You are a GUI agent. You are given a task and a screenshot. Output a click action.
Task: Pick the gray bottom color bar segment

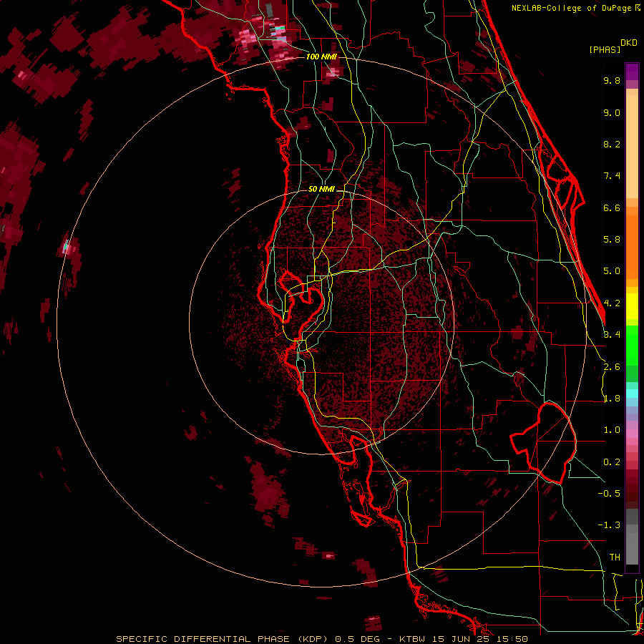(632, 548)
